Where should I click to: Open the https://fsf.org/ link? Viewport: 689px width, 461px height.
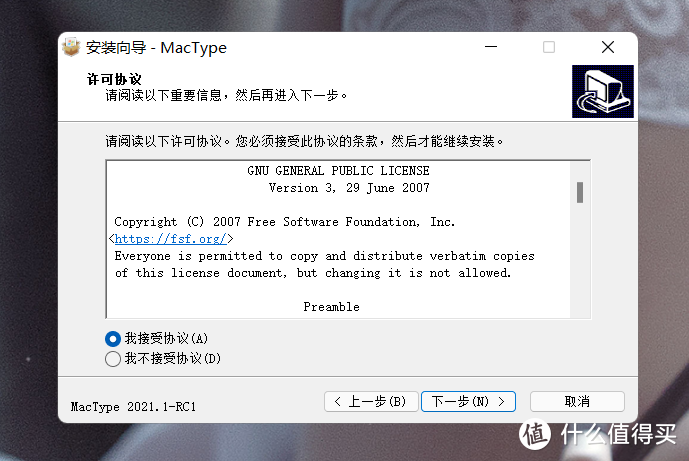[170, 239]
